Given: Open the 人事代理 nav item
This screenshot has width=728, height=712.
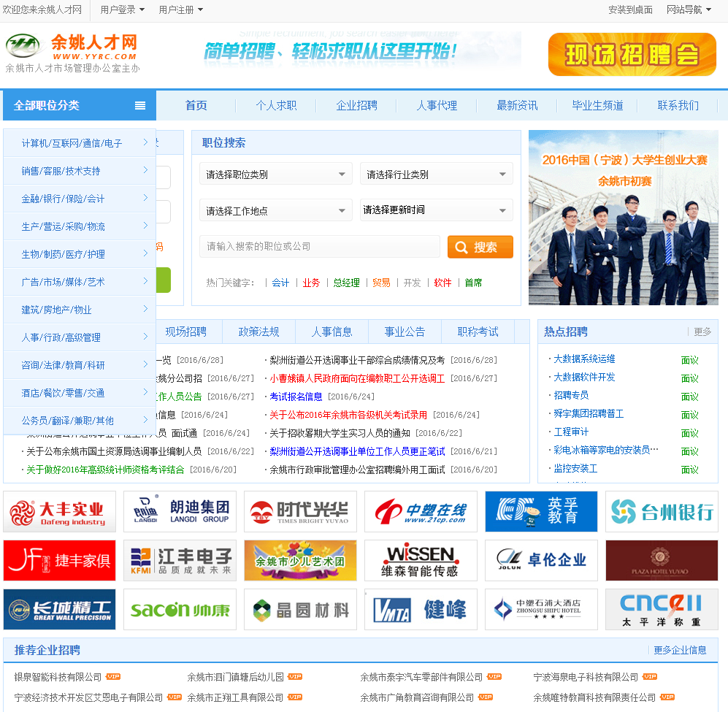Looking at the screenshot, I should [437, 105].
